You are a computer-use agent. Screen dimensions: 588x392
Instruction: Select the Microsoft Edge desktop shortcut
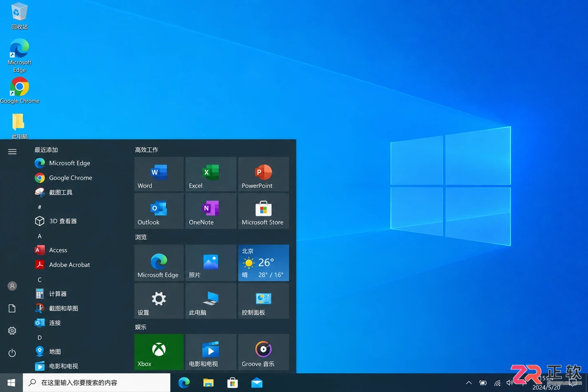coord(19,56)
